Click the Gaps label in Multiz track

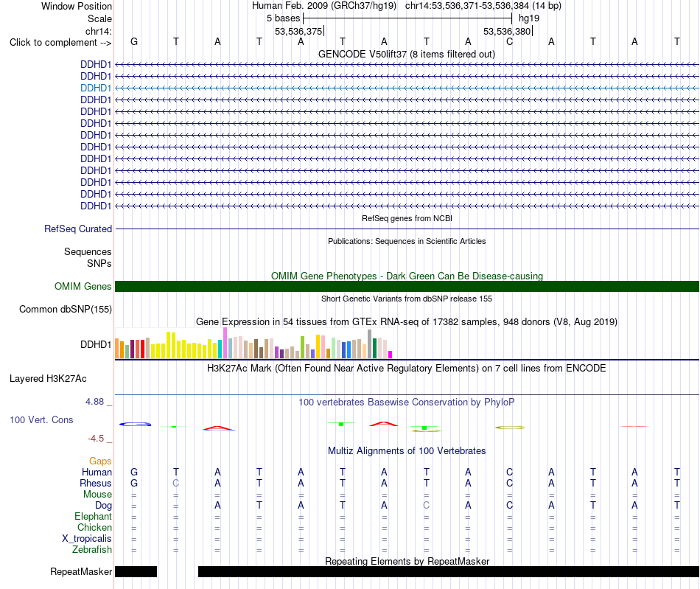coord(100,461)
